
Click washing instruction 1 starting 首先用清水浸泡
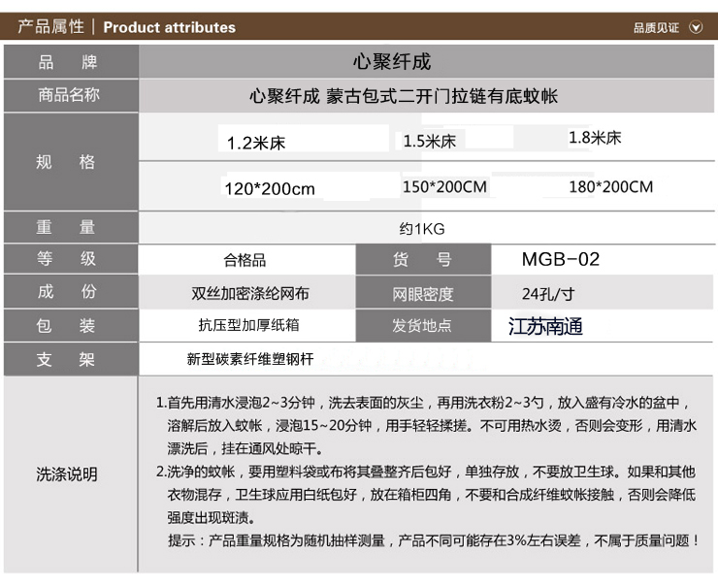tap(426, 425)
